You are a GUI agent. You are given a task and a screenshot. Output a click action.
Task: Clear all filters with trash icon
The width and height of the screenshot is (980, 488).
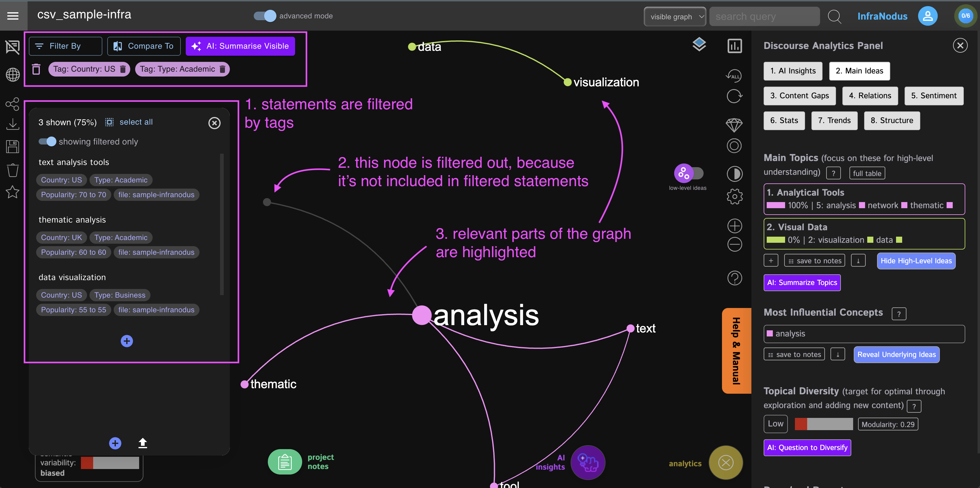point(36,69)
